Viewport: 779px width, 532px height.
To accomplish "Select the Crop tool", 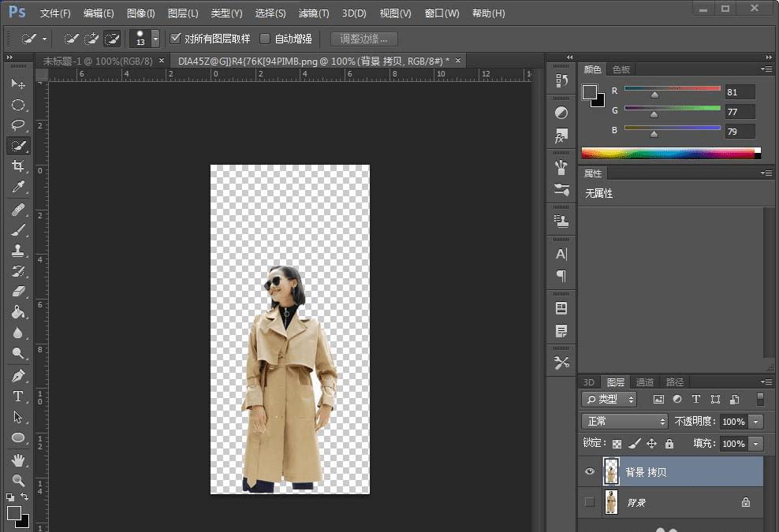I will tap(17, 166).
